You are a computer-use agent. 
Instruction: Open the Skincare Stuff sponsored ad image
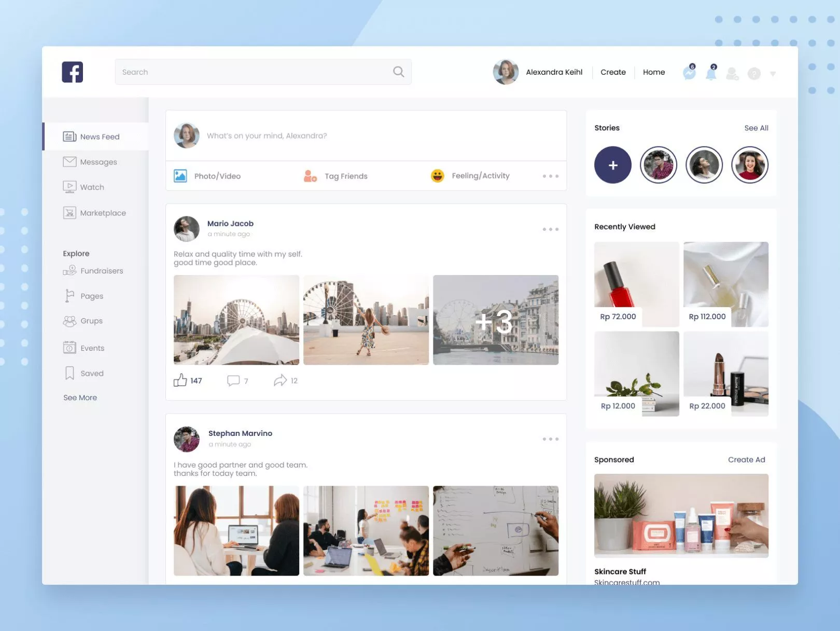click(x=681, y=516)
